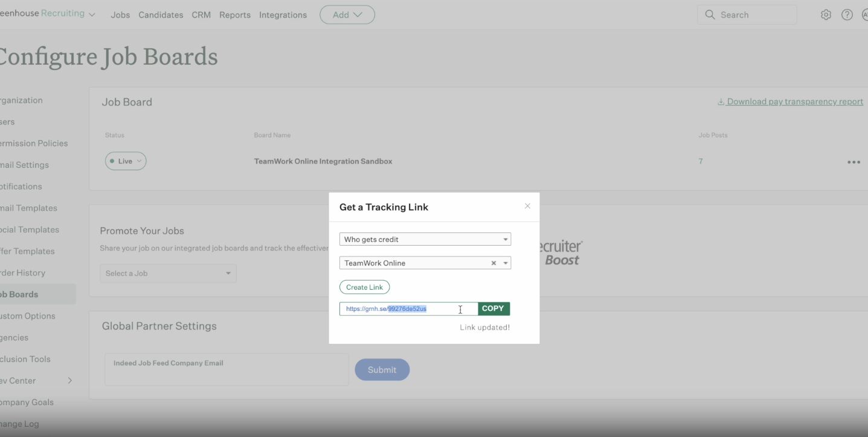Open Company Goals in sidebar
The height and width of the screenshot is (437, 868).
pos(27,402)
